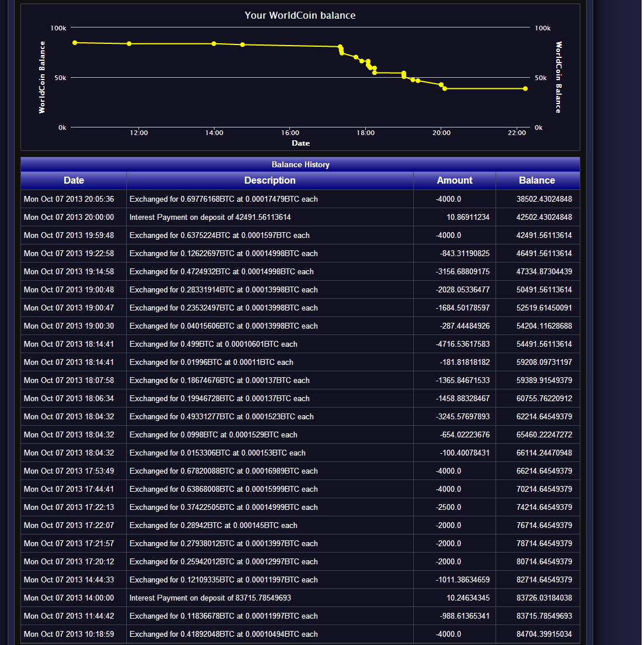Select the amount 10.86911234

(x=468, y=217)
